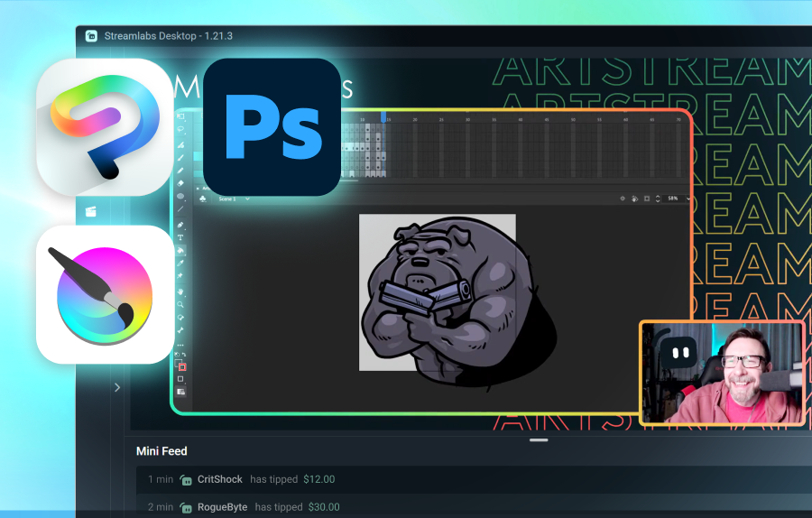This screenshot has width=812, height=518.
Task: Toggle clip content outside stage icon
Action: (x=647, y=199)
